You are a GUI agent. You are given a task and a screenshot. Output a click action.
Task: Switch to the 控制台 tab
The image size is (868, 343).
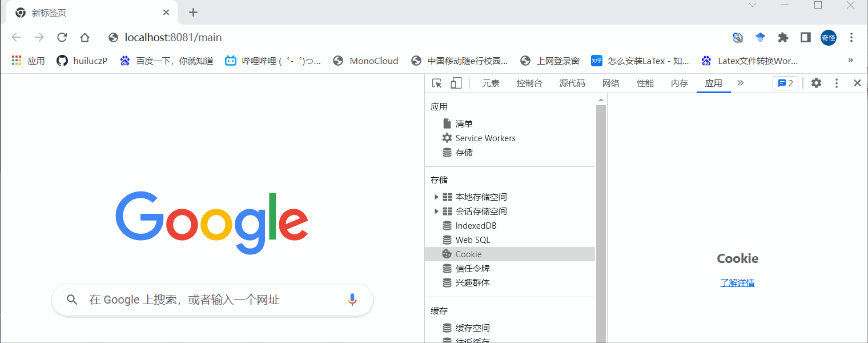tap(529, 83)
